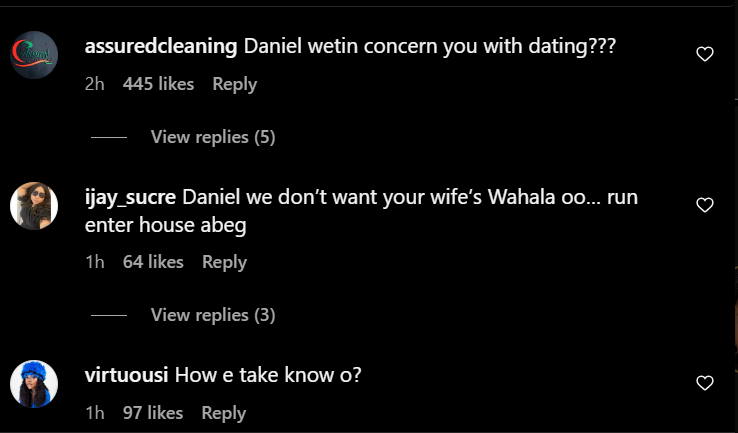The height and width of the screenshot is (433, 738).
Task: Open assuredcleaning's profile picture
Action: click(x=34, y=55)
